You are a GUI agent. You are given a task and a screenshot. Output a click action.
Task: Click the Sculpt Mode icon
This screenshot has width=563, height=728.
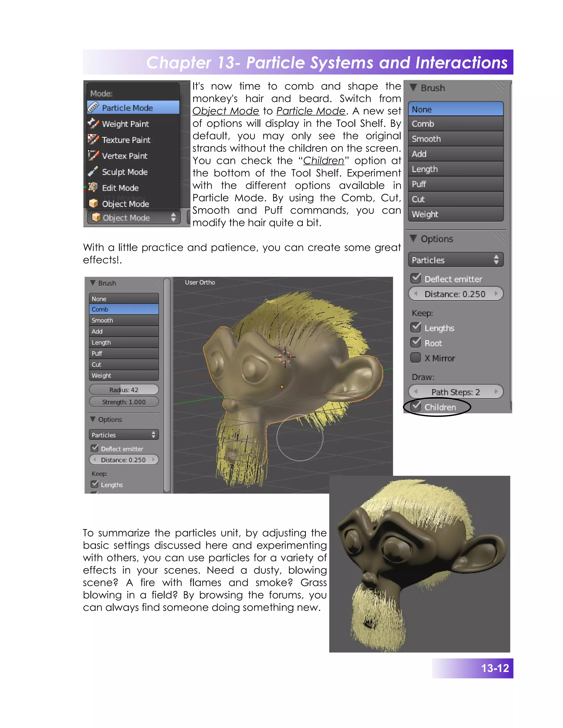[93, 171]
